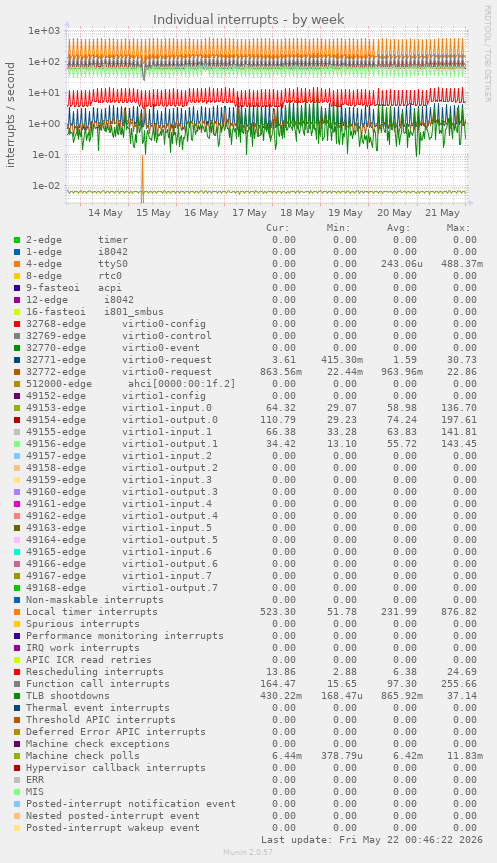497x863 pixels.
Task: Click the red virtio0-config legend swatch
Action: 17,324
